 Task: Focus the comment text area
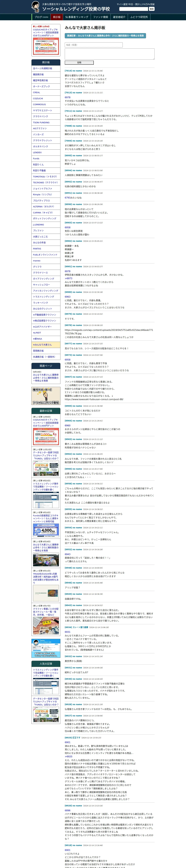109,54
